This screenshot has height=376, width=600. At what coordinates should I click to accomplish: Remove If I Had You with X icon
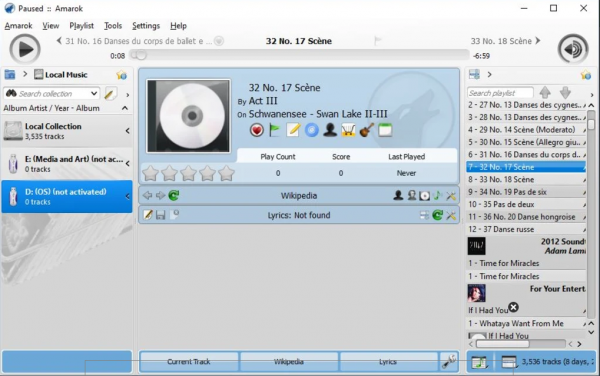point(514,307)
